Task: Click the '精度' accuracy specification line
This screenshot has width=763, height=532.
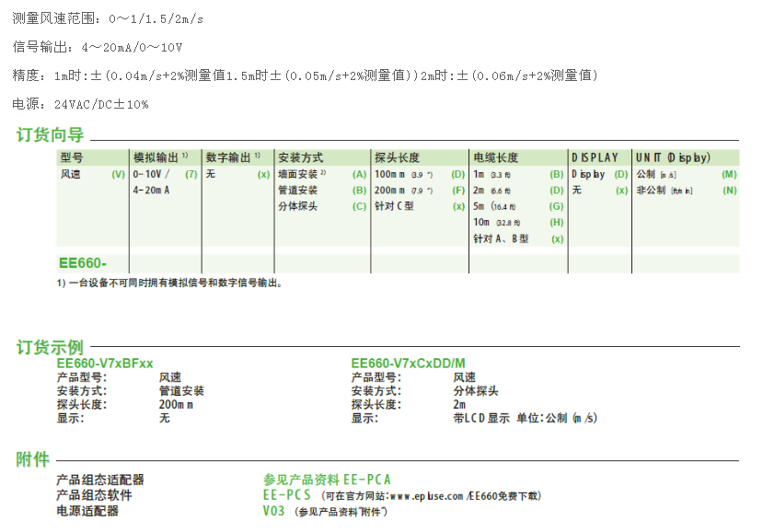Action: (x=305, y=75)
